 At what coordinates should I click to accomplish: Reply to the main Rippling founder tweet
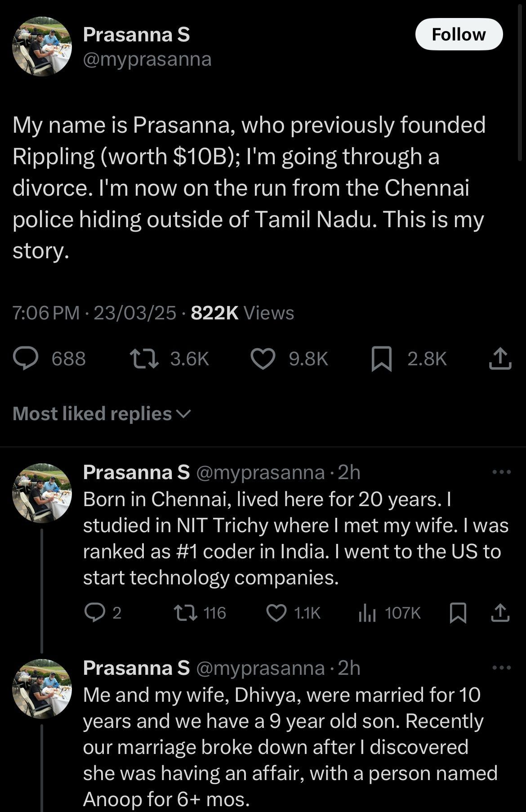[26, 359]
